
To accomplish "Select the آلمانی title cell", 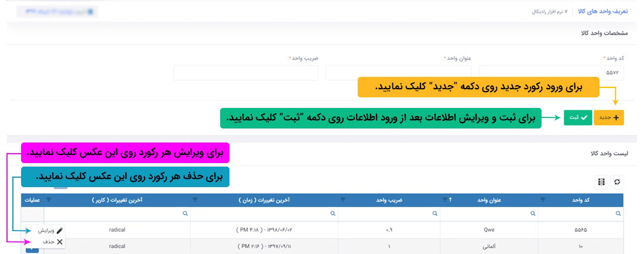I will coord(489,246).
